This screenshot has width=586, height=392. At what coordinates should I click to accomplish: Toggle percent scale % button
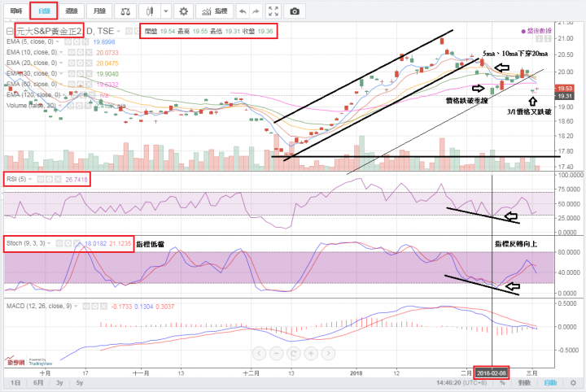click(502, 383)
